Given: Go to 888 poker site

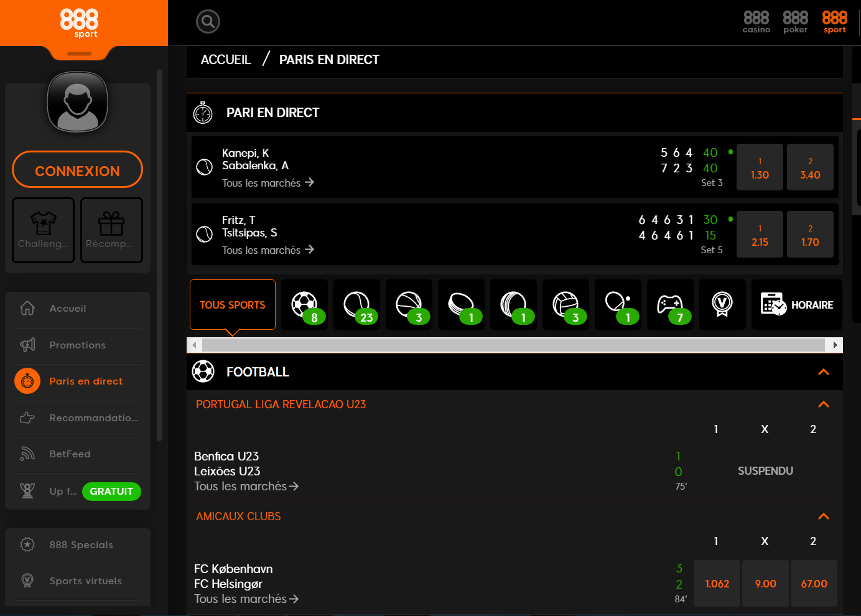Looking at the screenshot, I should pyautogui.click(x=796, y=22).
